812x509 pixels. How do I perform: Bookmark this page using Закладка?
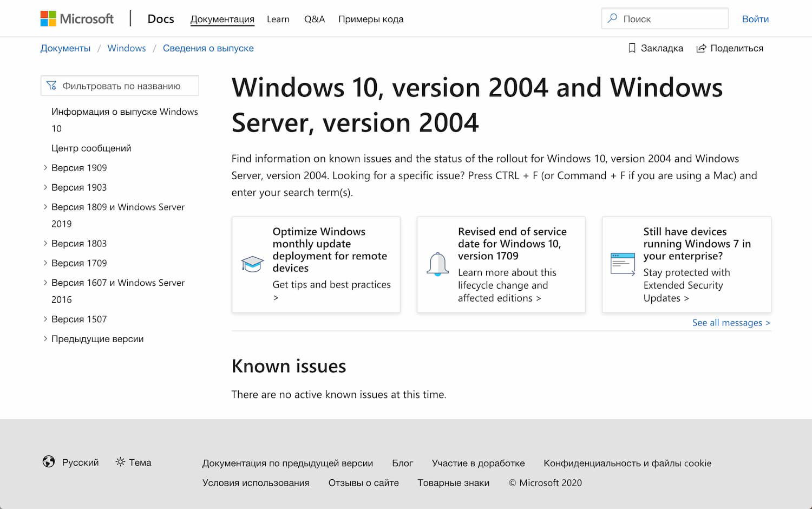[655, 48]
